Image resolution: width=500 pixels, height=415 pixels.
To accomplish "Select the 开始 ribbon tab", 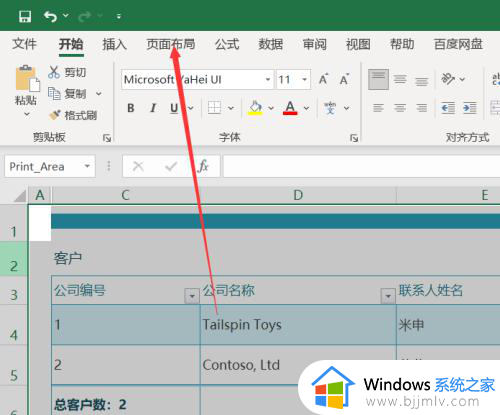I will pyautogui.click(x=71, y=44).
